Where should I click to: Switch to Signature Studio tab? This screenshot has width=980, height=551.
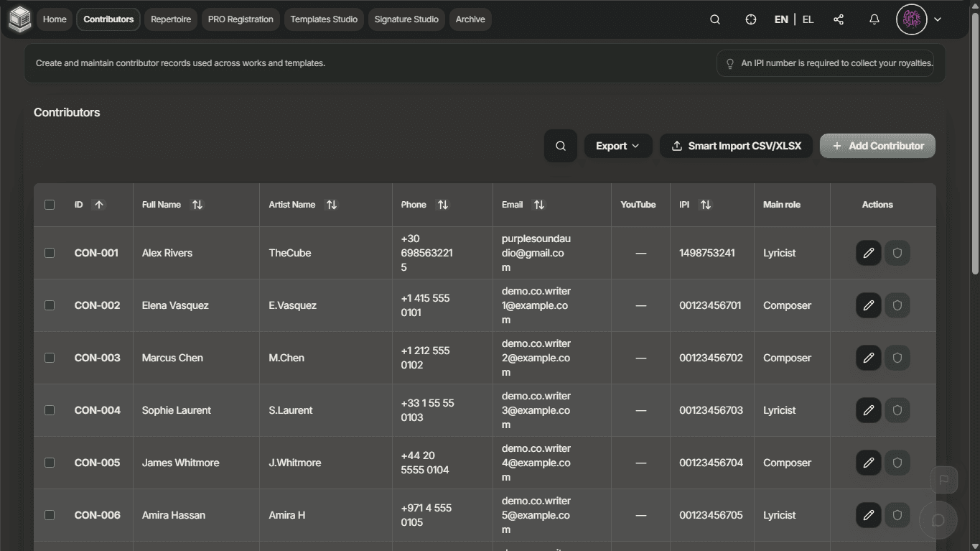click(x=406, y=19)
